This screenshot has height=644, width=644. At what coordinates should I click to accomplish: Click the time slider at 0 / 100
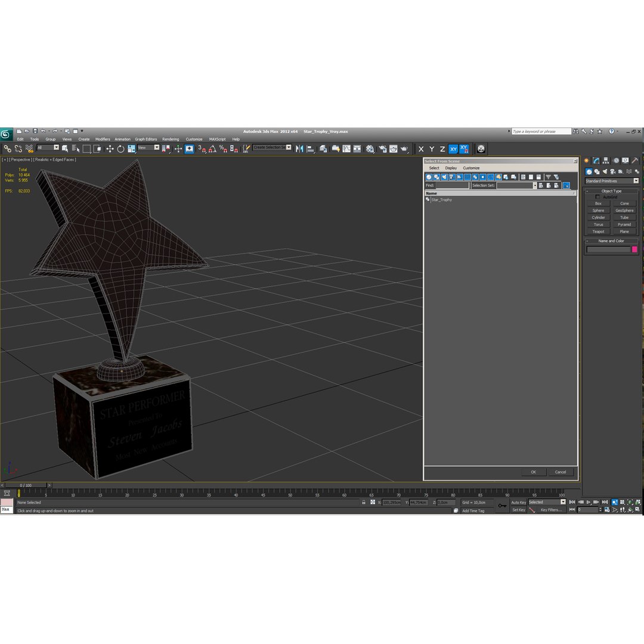point(26,485)
